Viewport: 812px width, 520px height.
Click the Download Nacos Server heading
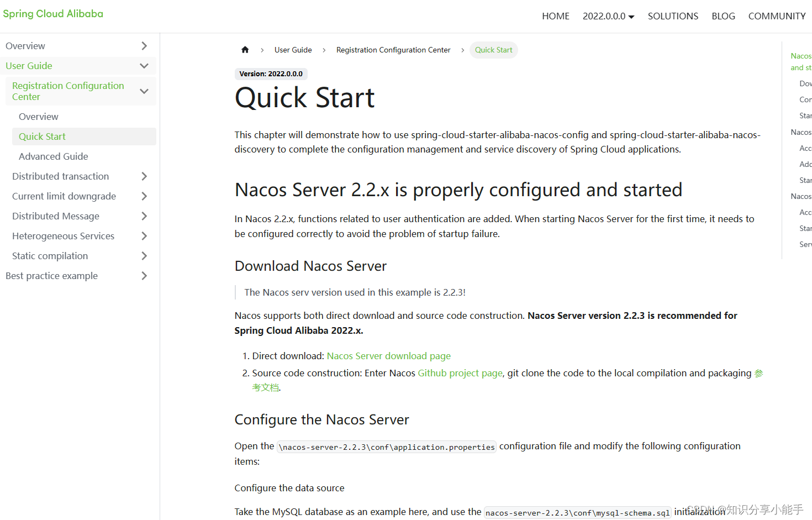[x=310, y=266]
